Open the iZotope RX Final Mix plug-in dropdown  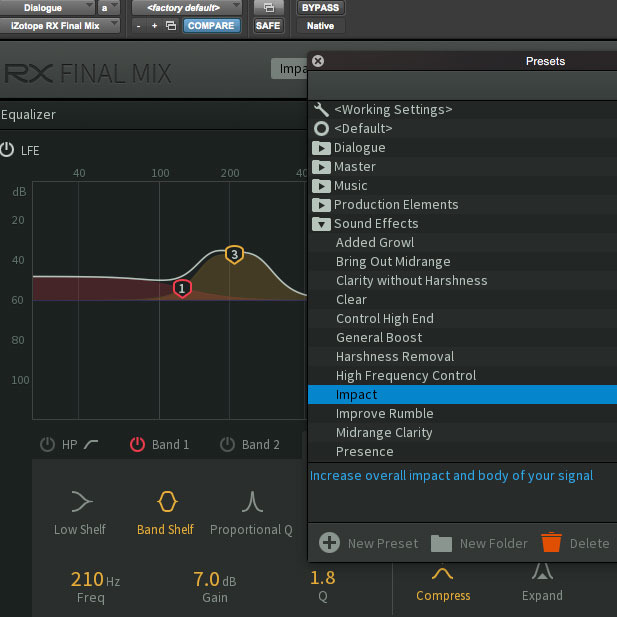pyautogui.click(x=59, y=26)
